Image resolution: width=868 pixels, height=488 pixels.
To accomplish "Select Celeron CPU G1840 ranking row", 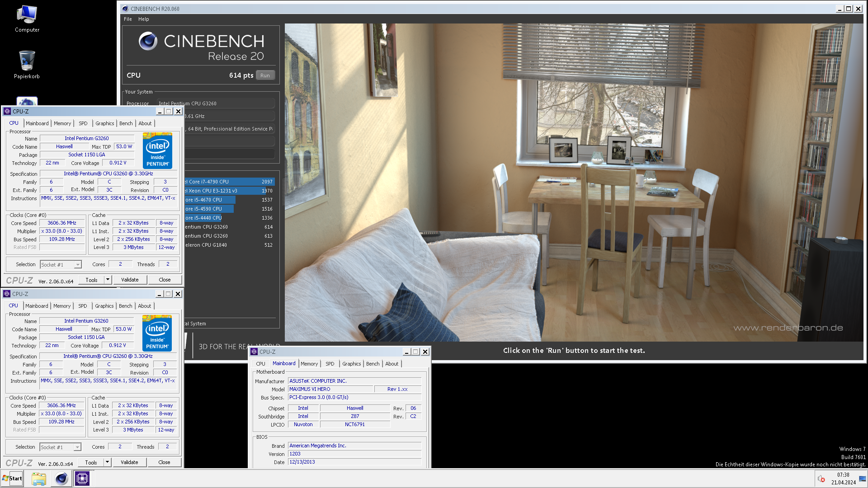I will tap(229, 245).
